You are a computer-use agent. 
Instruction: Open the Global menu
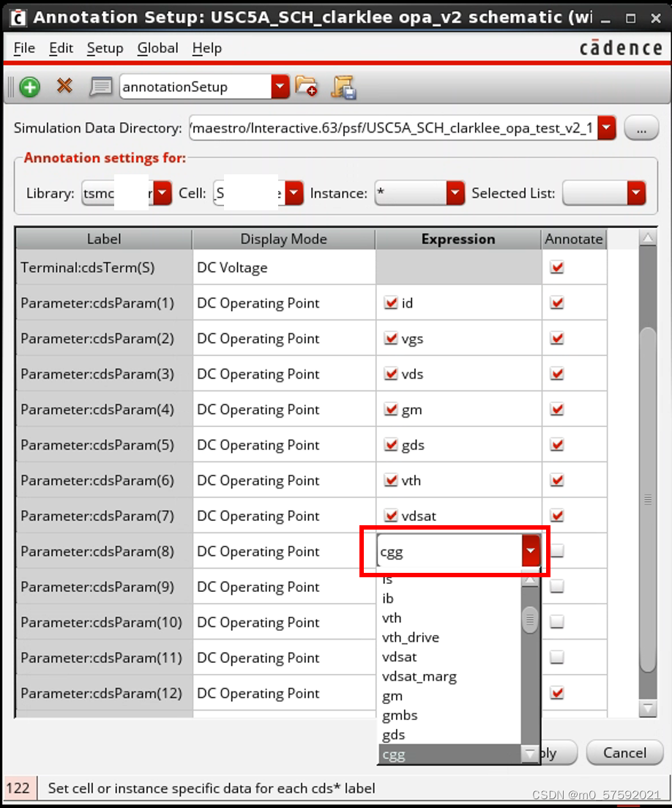157,48
